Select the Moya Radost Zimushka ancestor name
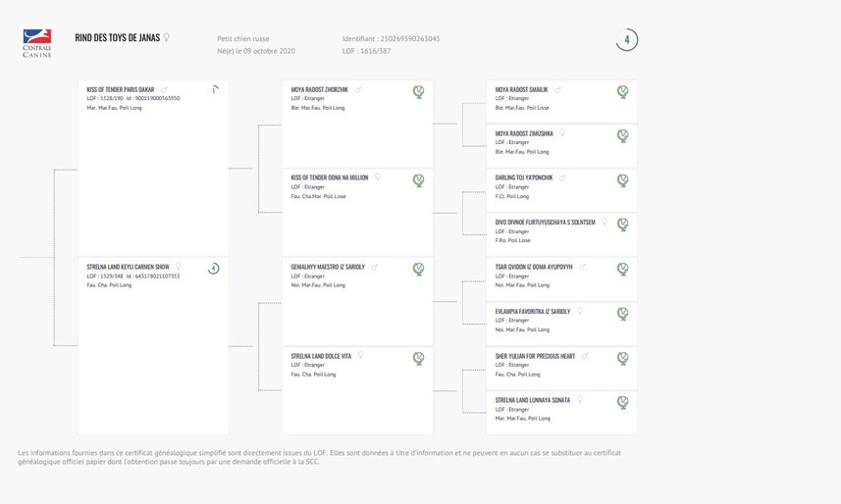The image size is (841, 504). click(x=524, y=133)
